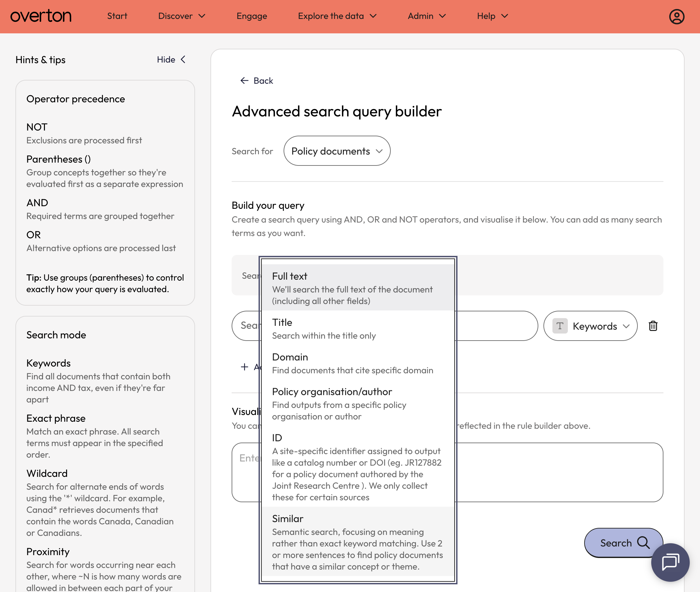Choose Policy organisation/author option
The height and width of the screenshot is (592, 700).
point(358,403)
